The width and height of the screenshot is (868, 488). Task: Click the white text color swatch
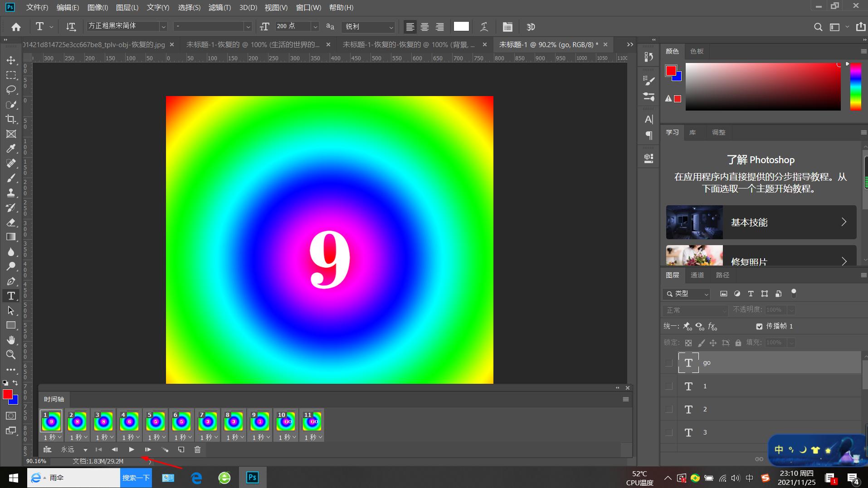point(461,27)
